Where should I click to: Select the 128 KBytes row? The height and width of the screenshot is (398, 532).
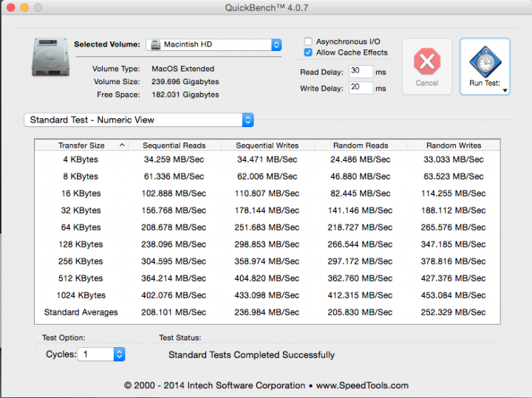[267, 244]
